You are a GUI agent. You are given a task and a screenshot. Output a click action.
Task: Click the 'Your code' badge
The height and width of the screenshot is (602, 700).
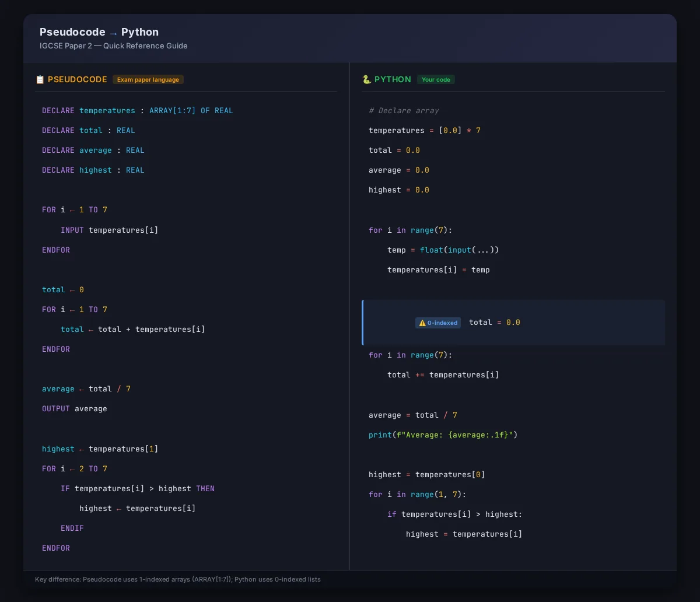tap(436, 79)
